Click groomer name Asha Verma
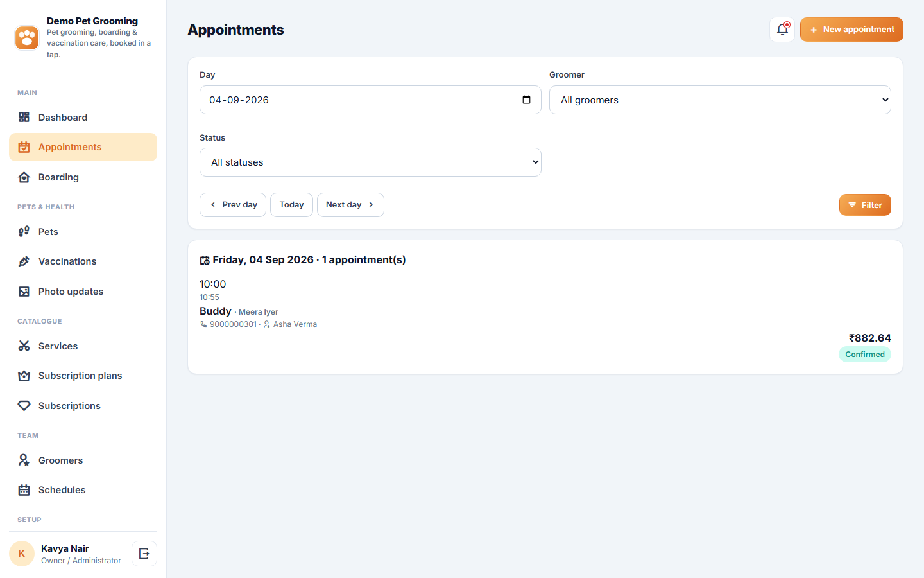The height and width of the screenshot is (578, 924). tap(295, 324)
